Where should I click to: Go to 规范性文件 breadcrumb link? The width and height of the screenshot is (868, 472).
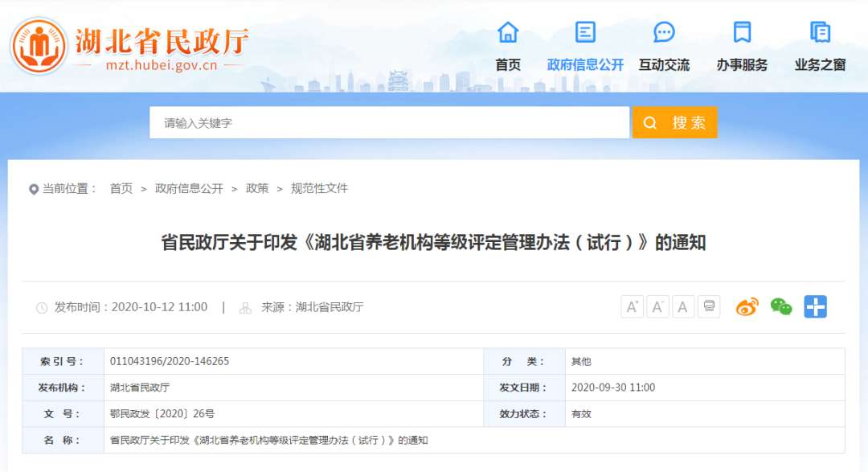click(319, 188)
